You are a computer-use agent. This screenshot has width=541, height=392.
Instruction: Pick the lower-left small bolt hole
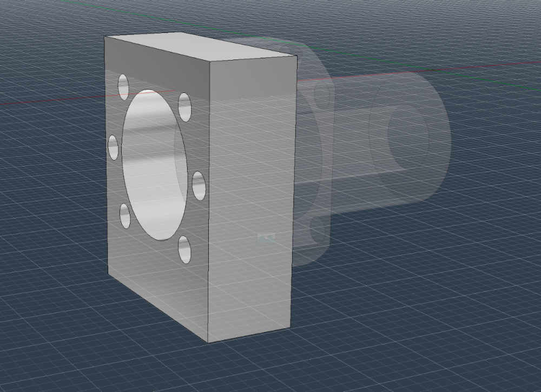point(126,216)
